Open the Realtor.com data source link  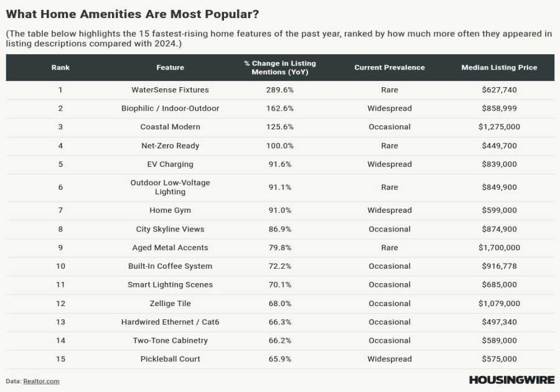click(41, 381)
